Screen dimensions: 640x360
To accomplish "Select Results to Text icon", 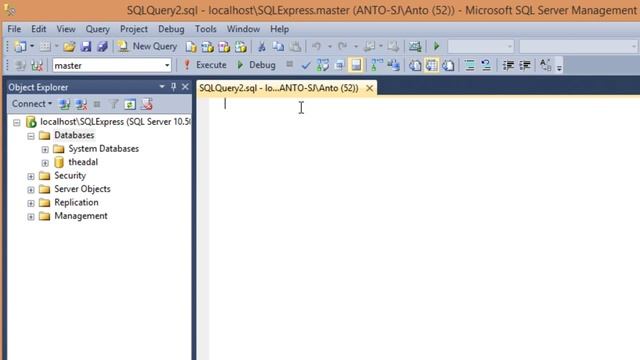I will point(415,65).
